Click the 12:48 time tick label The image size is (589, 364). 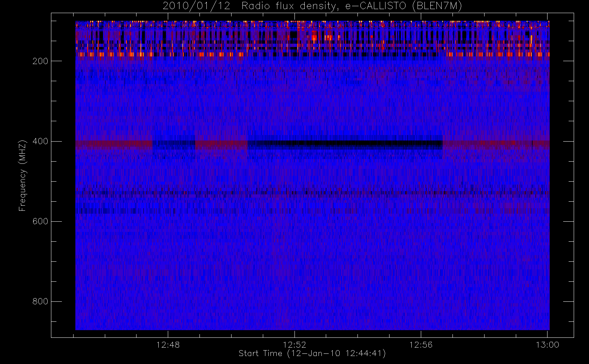tap(168, 345)
